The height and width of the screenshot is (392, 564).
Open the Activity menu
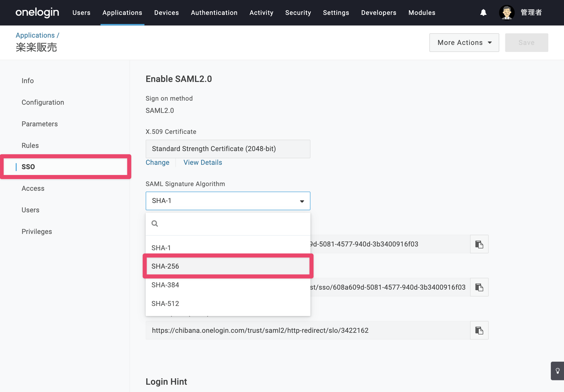tap(261, 13)
